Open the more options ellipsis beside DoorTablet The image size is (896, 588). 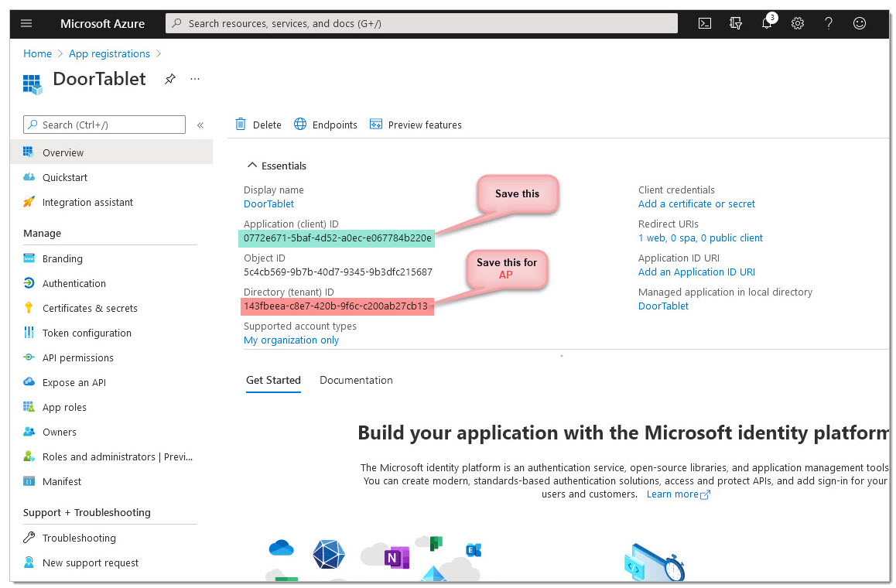coord(195,79)
